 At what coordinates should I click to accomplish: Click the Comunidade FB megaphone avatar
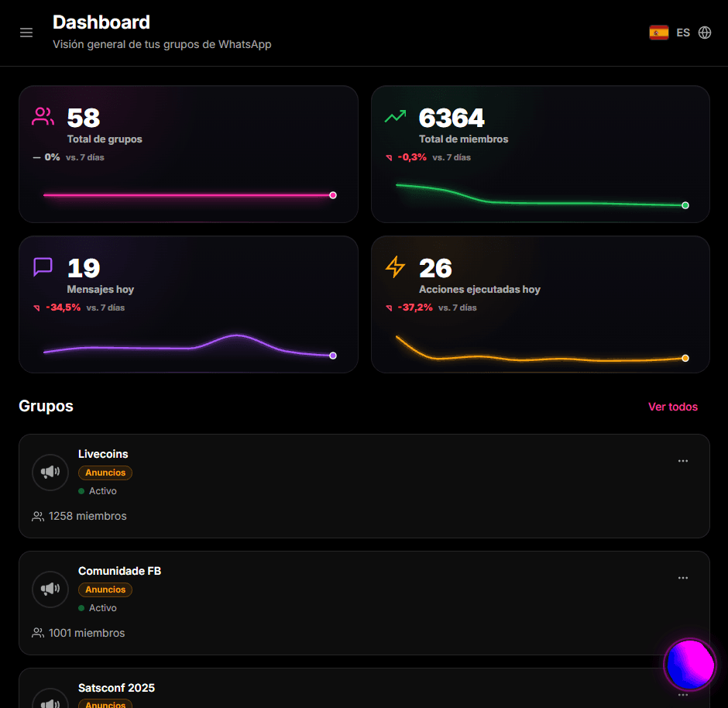tap(50, 589)
